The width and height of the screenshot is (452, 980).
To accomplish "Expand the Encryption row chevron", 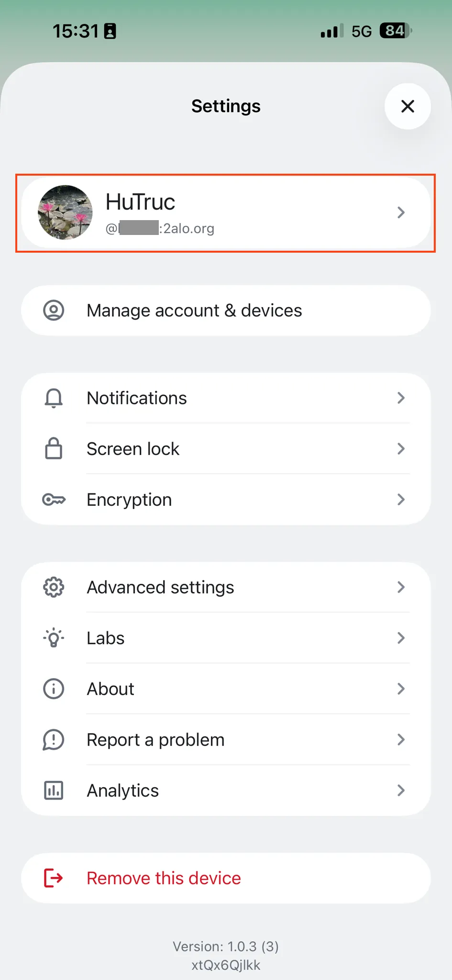I will click(x=401, y=500).
